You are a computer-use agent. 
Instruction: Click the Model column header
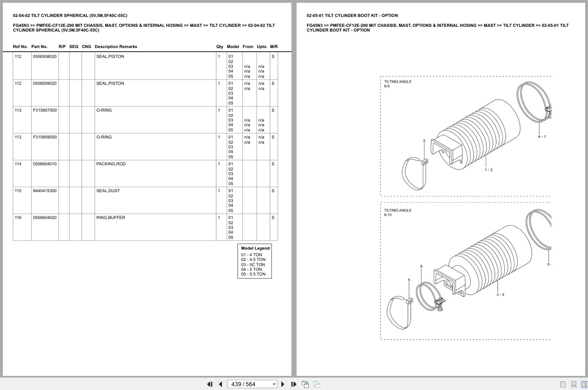click(x=233, y=47)
